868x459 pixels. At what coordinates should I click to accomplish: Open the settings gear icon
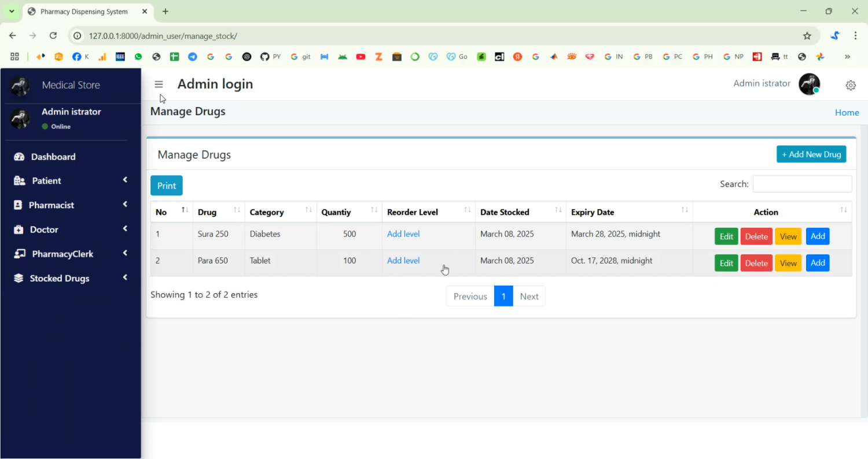click(850, 86)
